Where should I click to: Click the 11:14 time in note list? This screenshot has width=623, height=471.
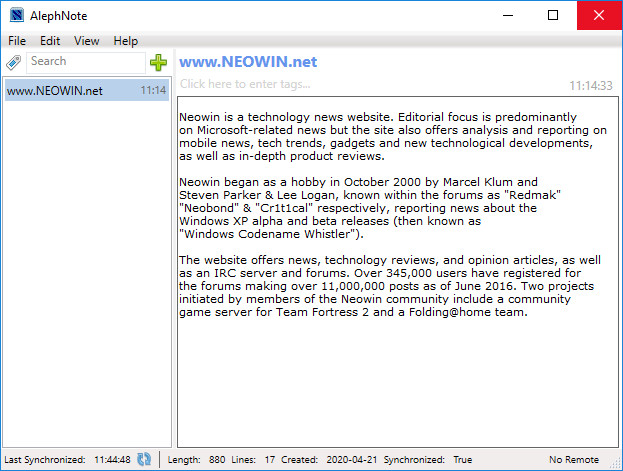(x=153, y=90)
